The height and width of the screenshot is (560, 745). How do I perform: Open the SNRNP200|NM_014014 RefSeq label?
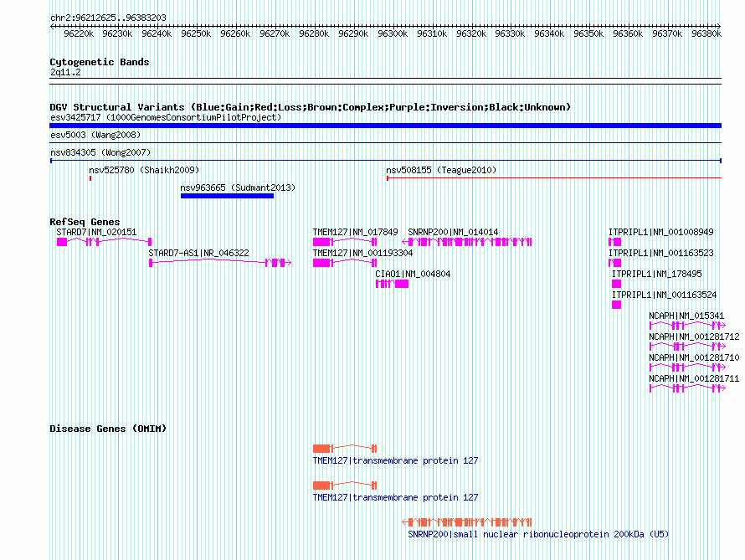click(x=453, y=232)
